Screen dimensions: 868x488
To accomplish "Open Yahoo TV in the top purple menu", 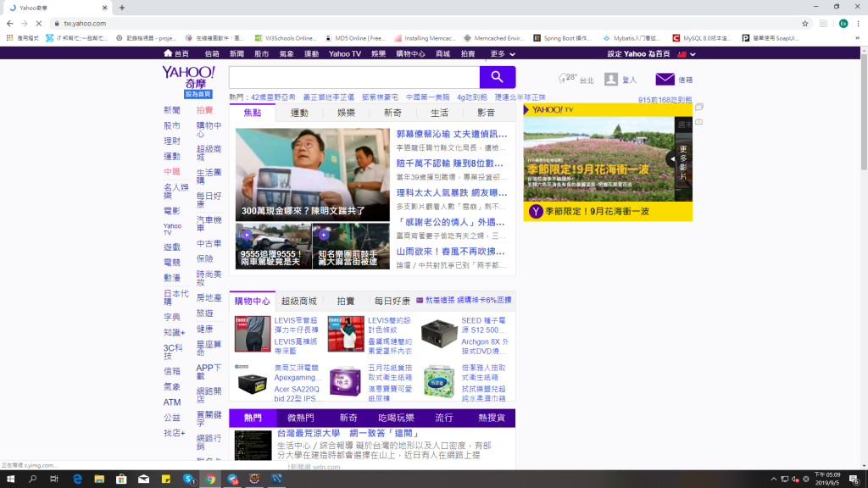I will tap(345, 53).
